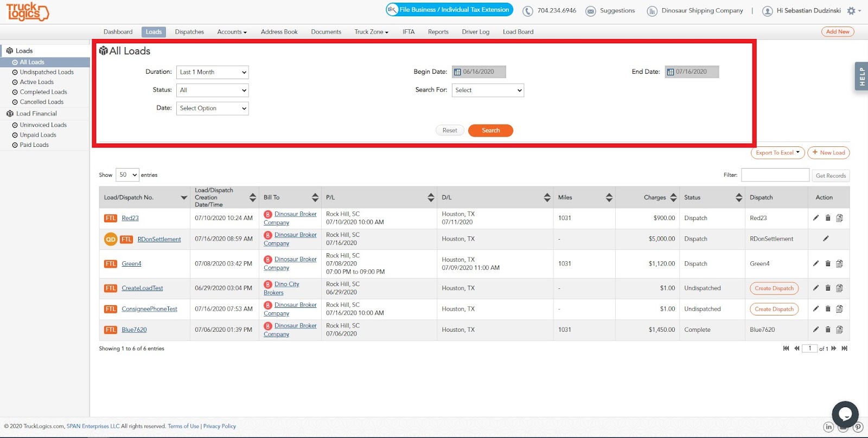868x438 pixels.
Task: Click the pencil icon in the ConsigneePhoneTest row
Action: click(816, 308)
